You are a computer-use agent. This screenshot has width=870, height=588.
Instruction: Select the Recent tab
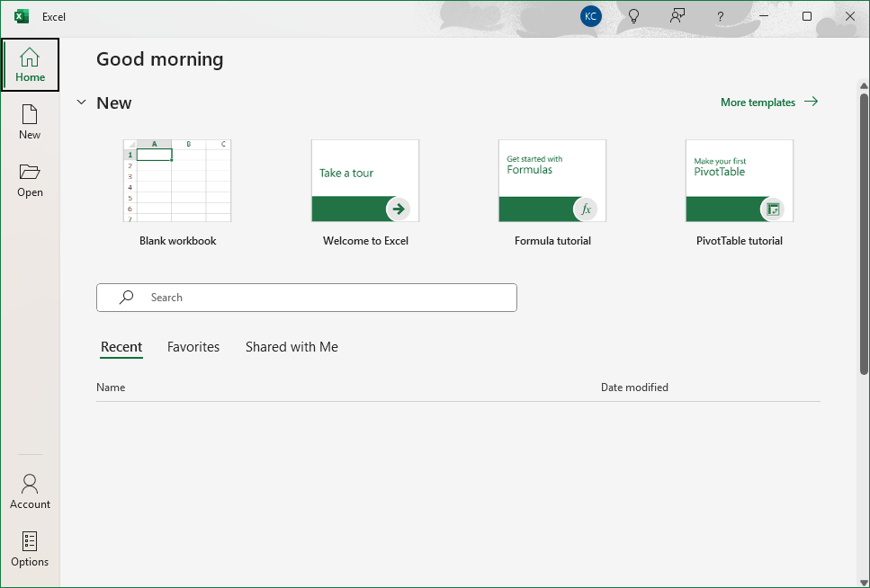pyautogui.click(x=121, y=347)
